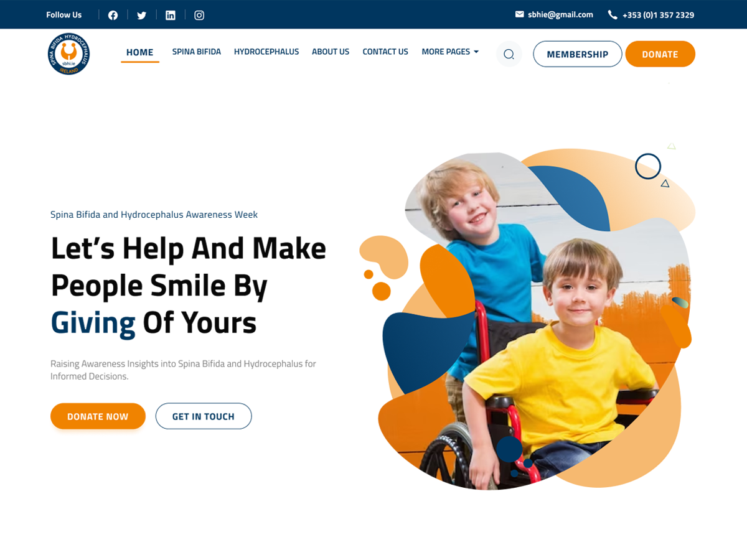Expand the More Pages dropdown arrow

476,52
